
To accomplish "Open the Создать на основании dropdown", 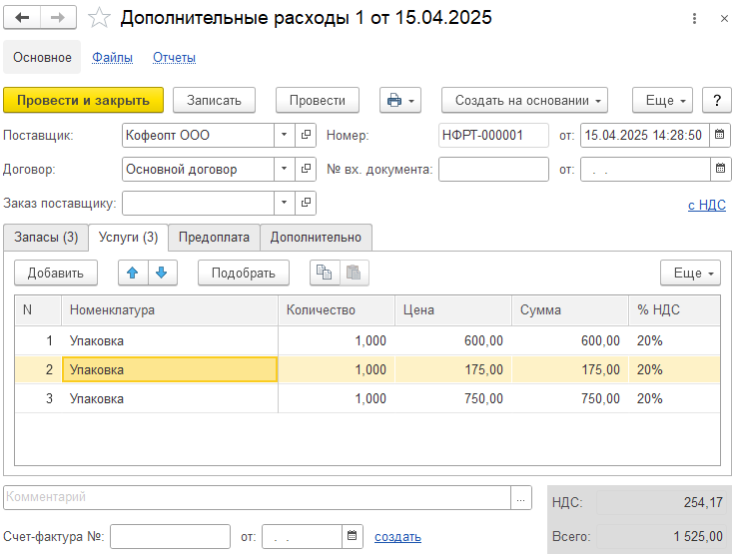I will click(524, 100).
